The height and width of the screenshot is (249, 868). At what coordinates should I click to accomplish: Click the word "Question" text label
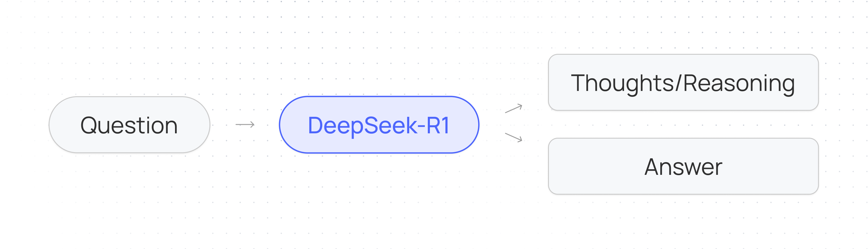[129, 125]
